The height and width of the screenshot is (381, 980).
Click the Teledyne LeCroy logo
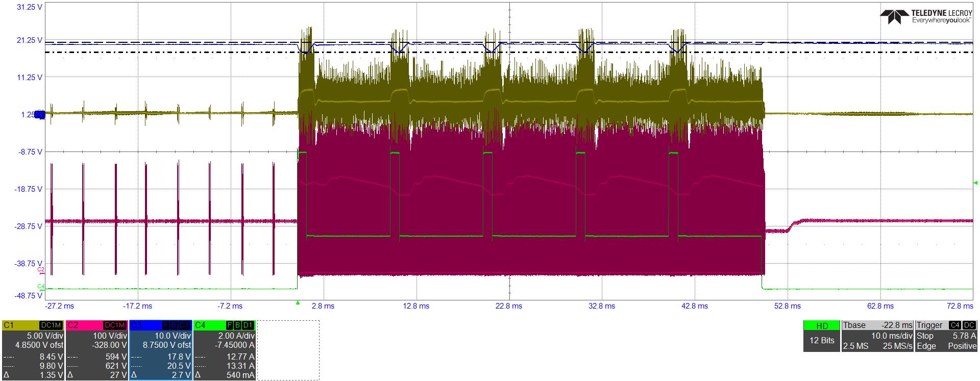[x=926, y=16]
